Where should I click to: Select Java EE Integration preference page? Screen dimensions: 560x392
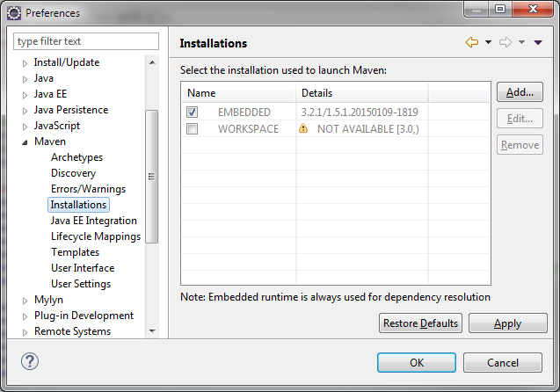click(93, 221)
